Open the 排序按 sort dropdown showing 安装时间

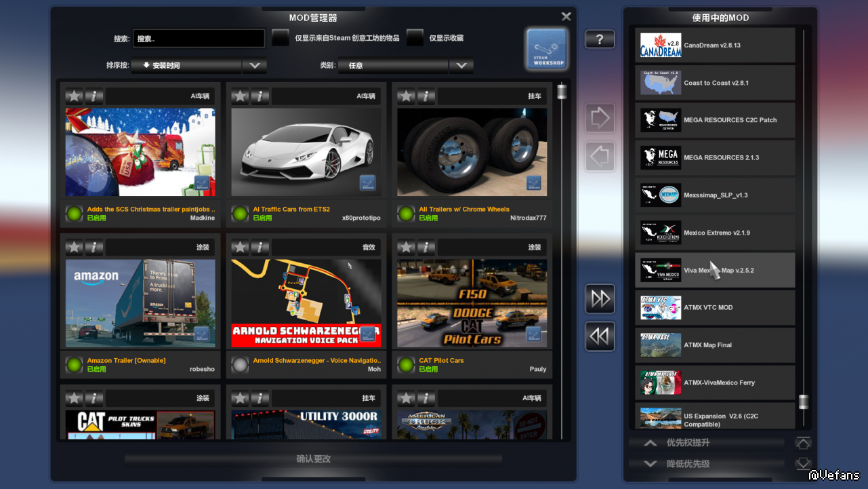[199, 66]
